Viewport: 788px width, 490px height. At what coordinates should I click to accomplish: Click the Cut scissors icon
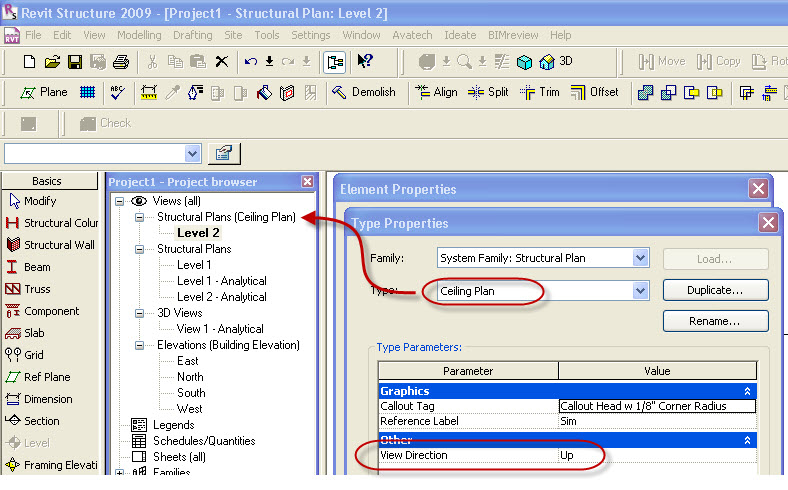(152, 62)
